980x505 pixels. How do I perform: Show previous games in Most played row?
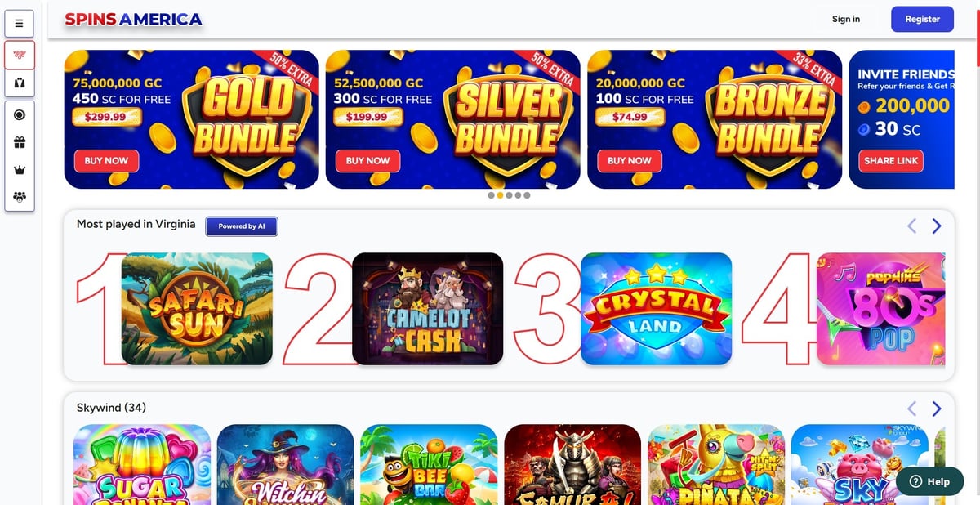click(x=912, y=226)
